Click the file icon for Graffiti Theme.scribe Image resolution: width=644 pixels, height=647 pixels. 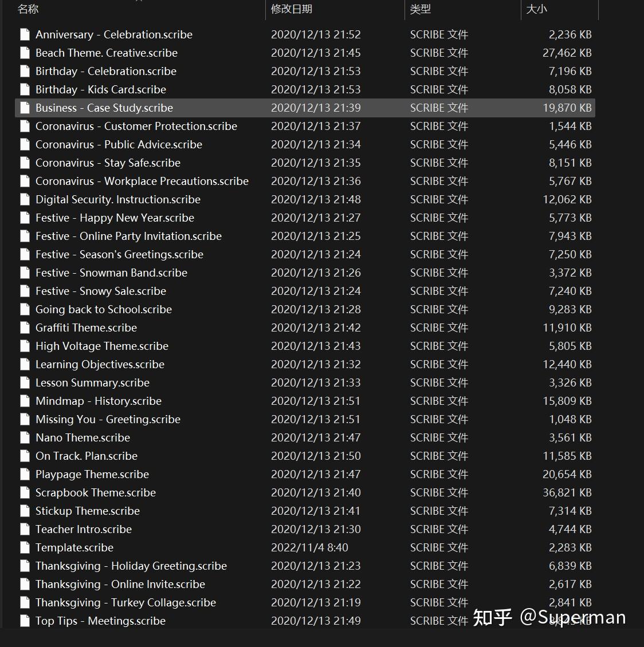tap(25, 328)
